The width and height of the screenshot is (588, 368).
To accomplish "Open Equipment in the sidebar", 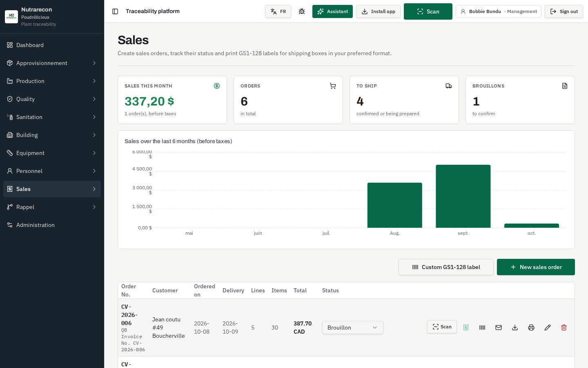I will [52, 153].
